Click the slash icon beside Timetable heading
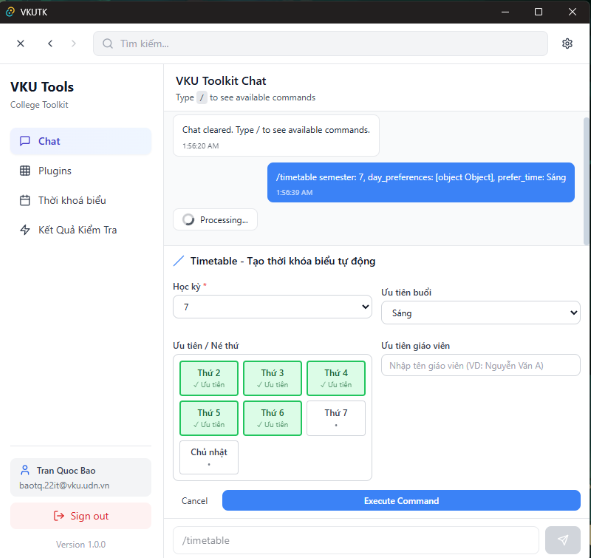Screen dimensions: 591x558 (178, 261)
